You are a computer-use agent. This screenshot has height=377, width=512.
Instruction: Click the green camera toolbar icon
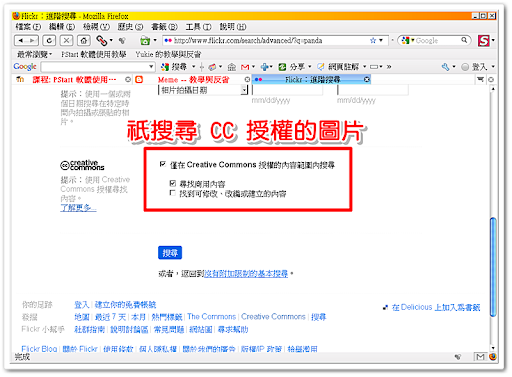tap(145, 41)
